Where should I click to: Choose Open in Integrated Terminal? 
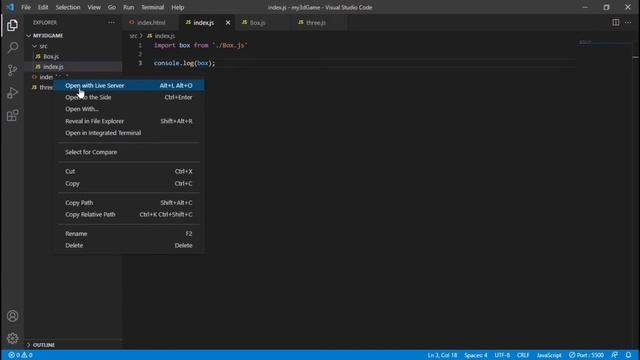(x=129, y=133)
